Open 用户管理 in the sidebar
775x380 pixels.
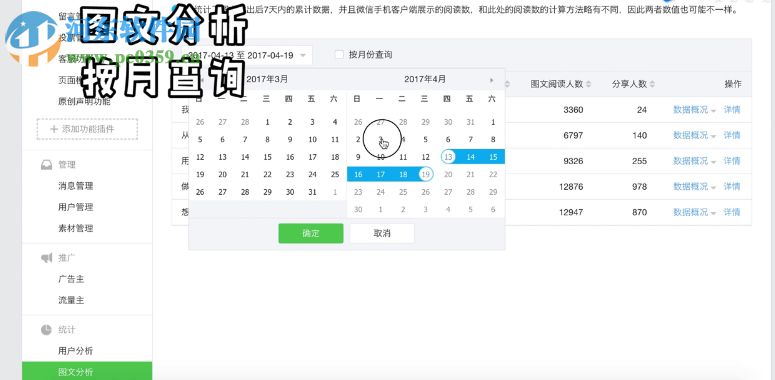pyautogui.click(x=76, y=208)
